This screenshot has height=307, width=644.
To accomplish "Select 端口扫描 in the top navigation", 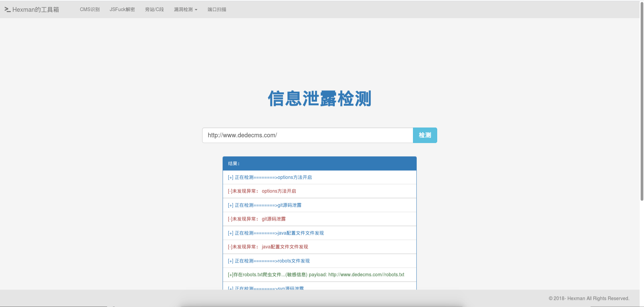I will click(x=217, y=9).
